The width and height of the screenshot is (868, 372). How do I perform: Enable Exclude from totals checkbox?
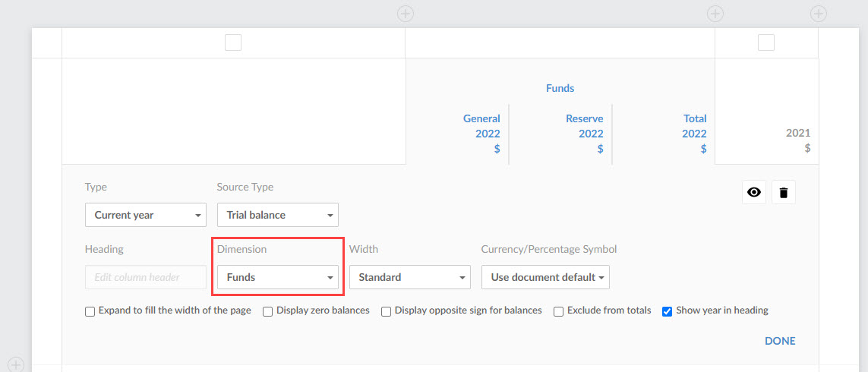pos(559,311)
